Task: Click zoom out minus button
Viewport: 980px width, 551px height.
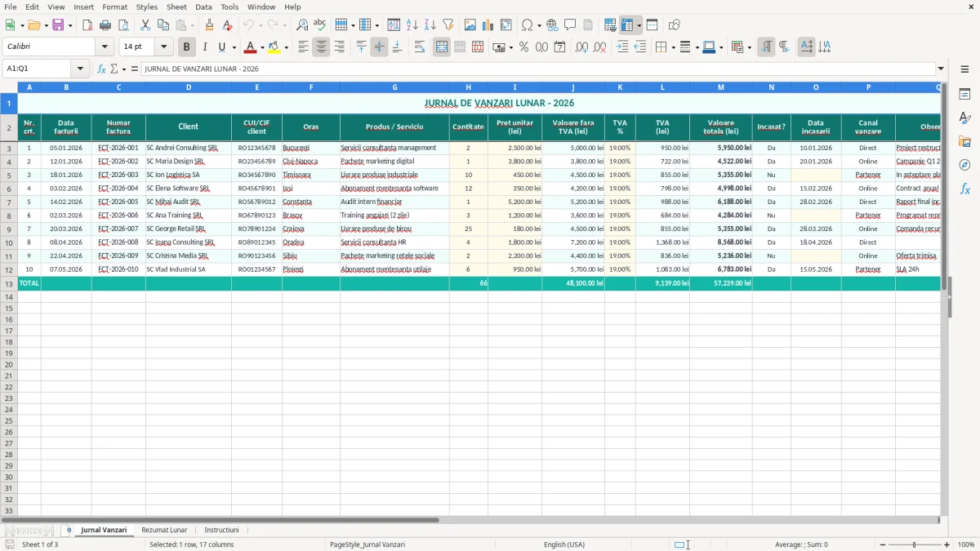Action: click(883, 544)
